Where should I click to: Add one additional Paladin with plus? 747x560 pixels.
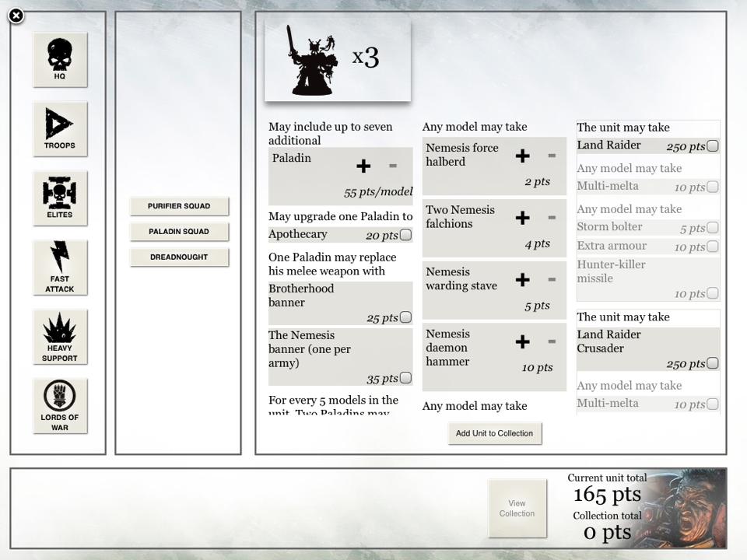point(363,166)
